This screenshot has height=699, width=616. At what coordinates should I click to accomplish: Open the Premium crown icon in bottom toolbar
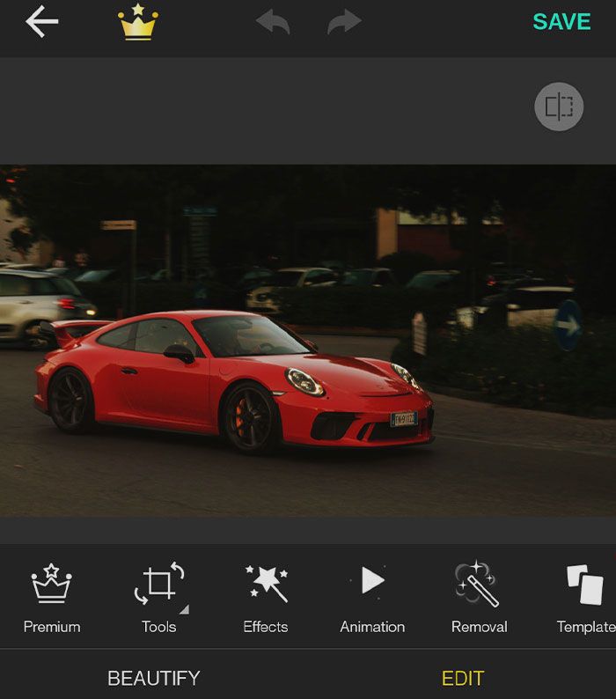tap(52, 584)
